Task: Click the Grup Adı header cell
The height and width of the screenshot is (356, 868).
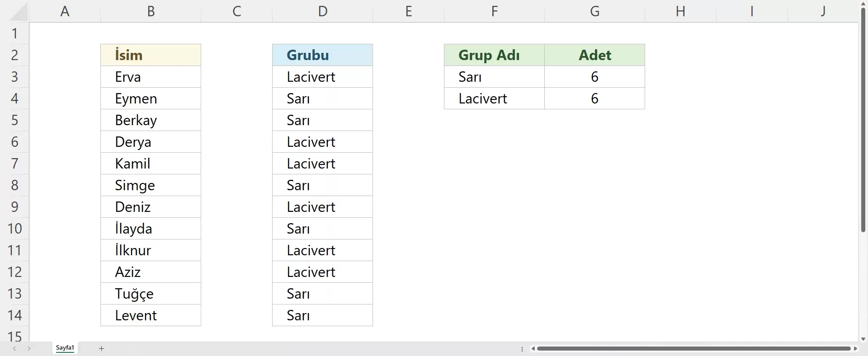Action: point(494,55)
